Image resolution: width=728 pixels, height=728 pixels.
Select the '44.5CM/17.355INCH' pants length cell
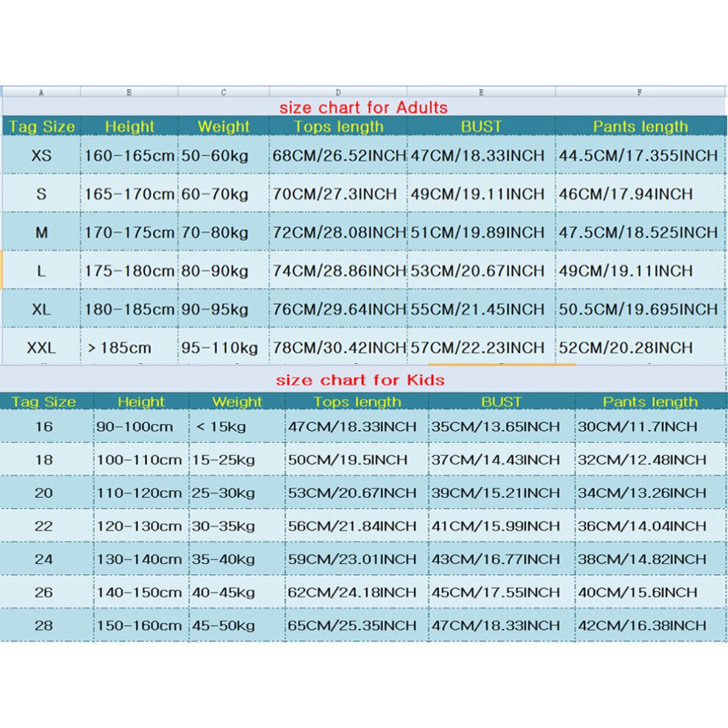(x=639, y=155)
